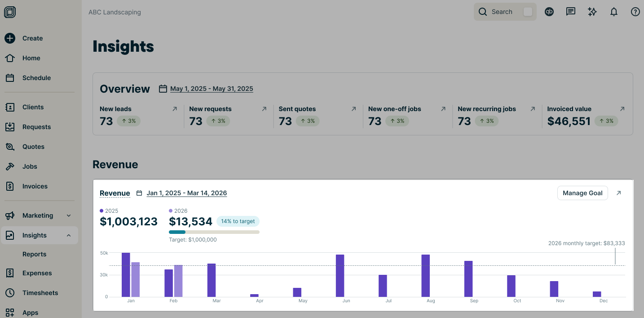Click the AI sparkles icon in the top bar

[592, 11]
